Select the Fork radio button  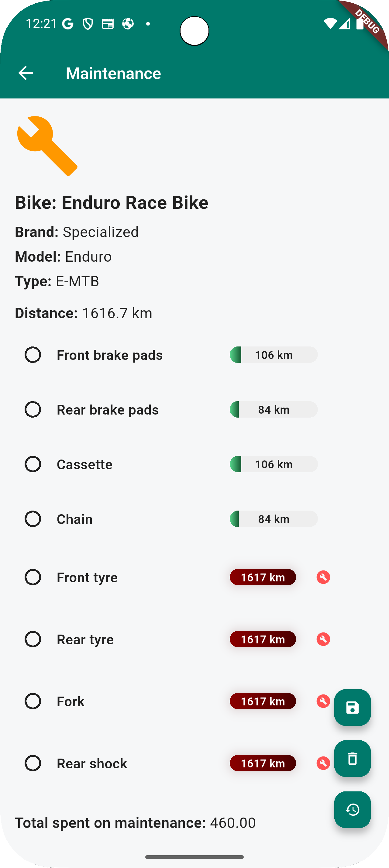(x=33, y=701)
